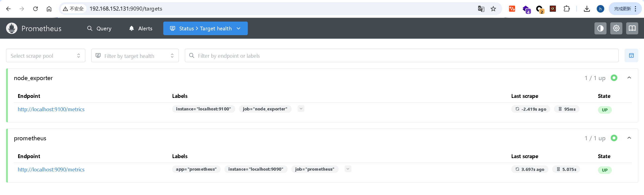Expand labels for the node_exporter target
Image resolution: width=644 pixels, height=195 pixels.
coord(301,109)
